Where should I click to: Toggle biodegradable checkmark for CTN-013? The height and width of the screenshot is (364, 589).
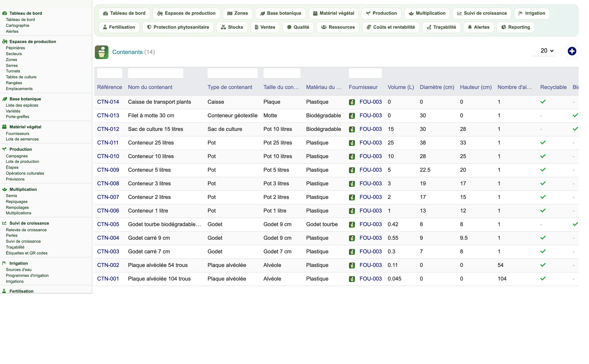coord(575,115)
